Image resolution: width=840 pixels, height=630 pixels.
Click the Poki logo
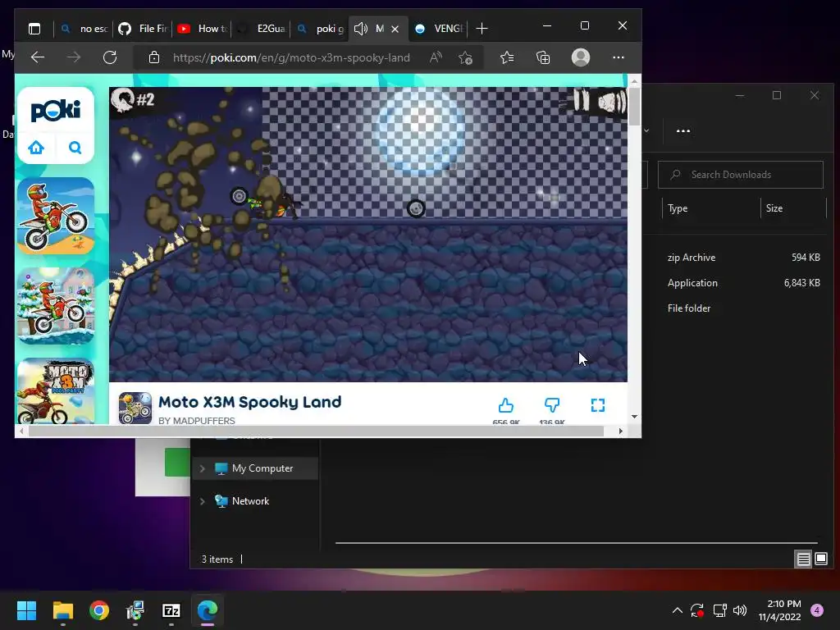coord(56,111)
